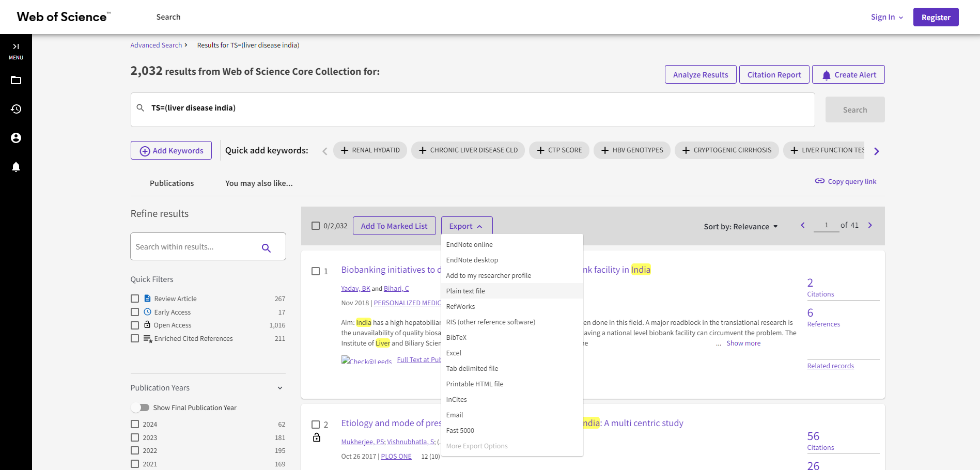
Task: Open search history clock icon
Action: click(16, 109)
